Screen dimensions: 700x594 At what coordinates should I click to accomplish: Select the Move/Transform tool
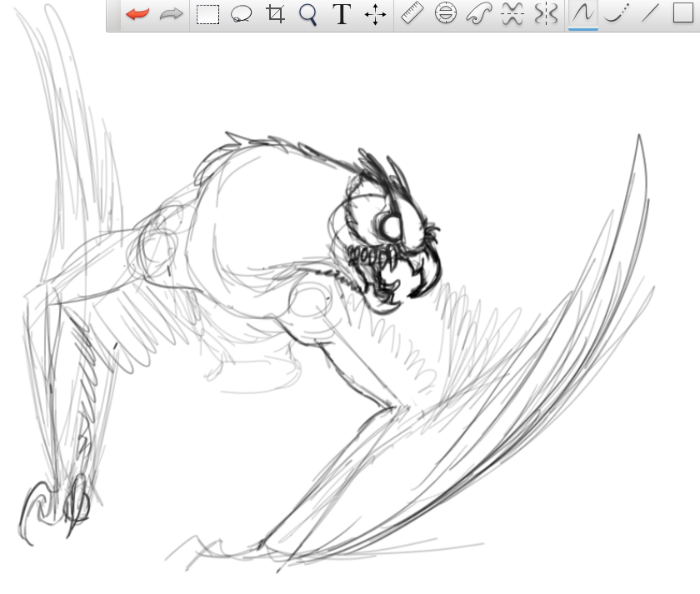pos(375,15)
